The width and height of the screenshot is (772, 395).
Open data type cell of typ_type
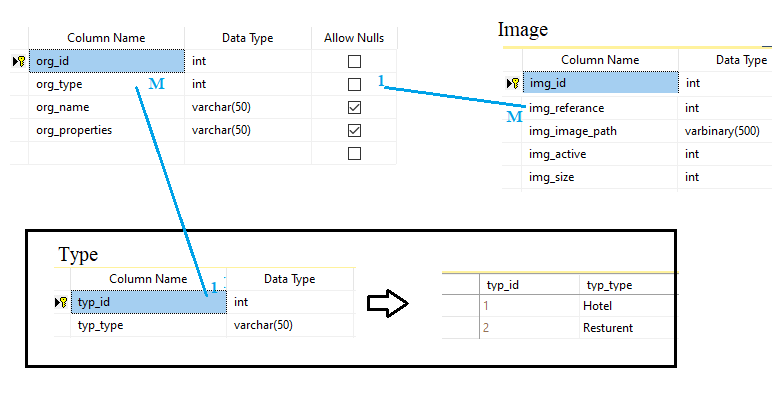point(290,326)
